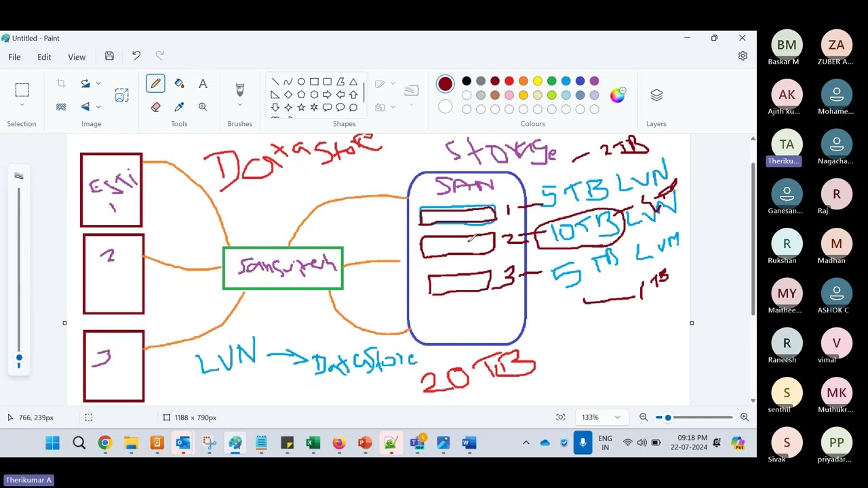Select the Eraser tool
Screen dimensions: 868x488
click(156, 106)
